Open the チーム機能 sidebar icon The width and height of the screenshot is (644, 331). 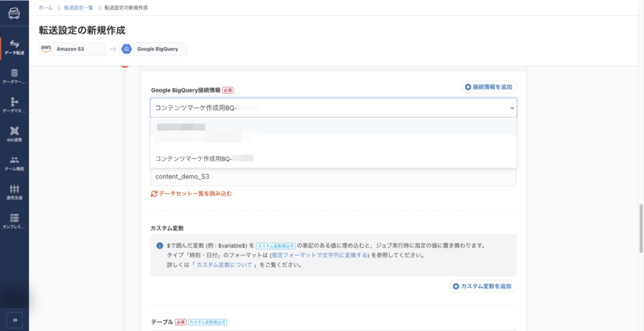click(14, 162)
